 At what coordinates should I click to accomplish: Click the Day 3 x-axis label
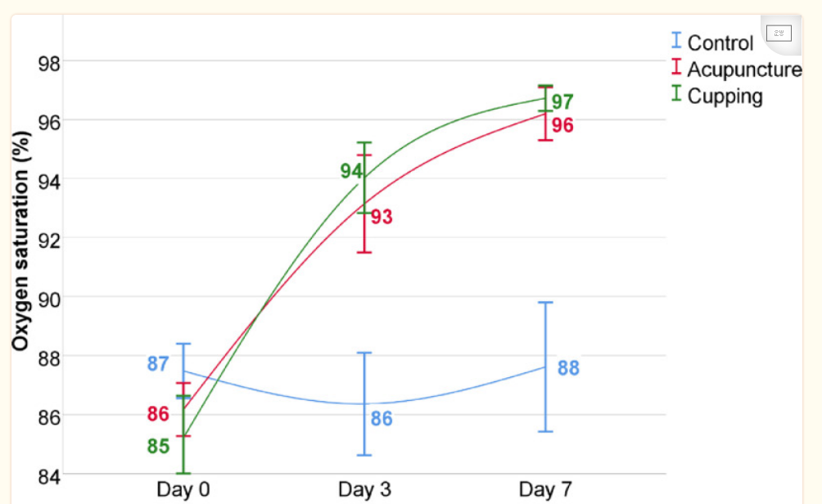[x=364, y=489]
